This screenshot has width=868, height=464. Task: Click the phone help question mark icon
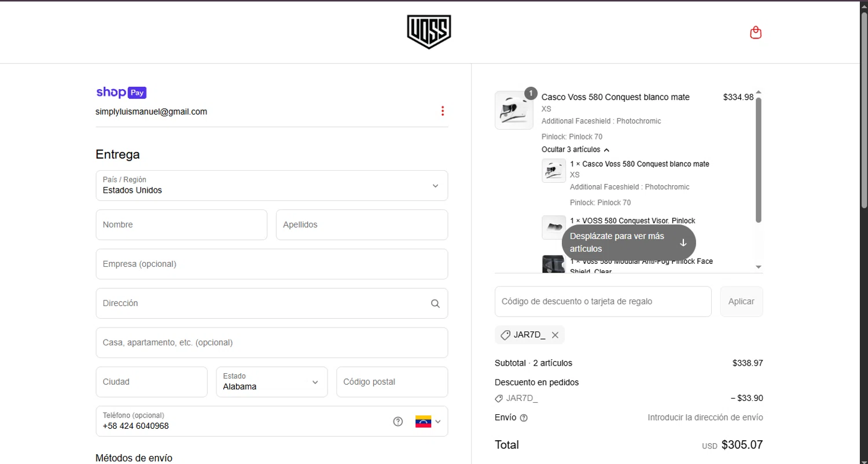(398, 421)
